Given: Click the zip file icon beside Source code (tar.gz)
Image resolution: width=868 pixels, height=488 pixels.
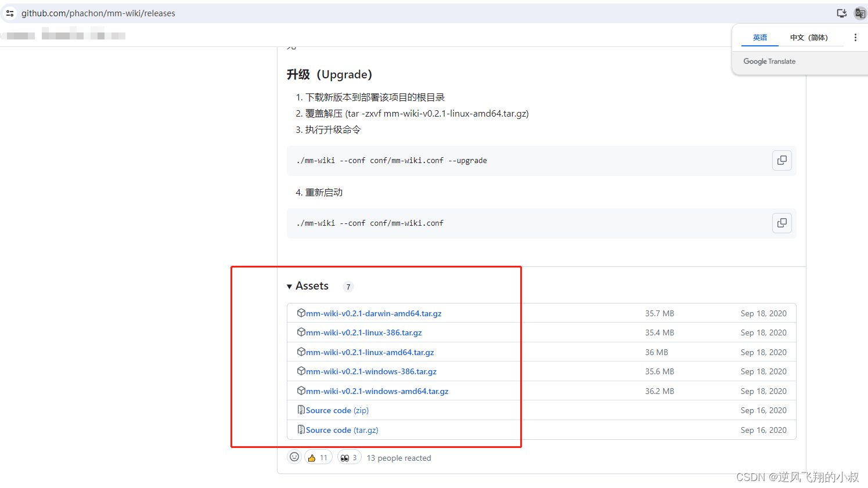Looking at the screenshot, I should 301,429.
